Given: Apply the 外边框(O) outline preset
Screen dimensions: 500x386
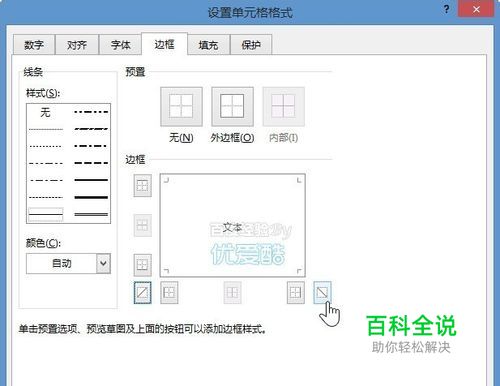Looking at the screenshot, I should 232,106.
